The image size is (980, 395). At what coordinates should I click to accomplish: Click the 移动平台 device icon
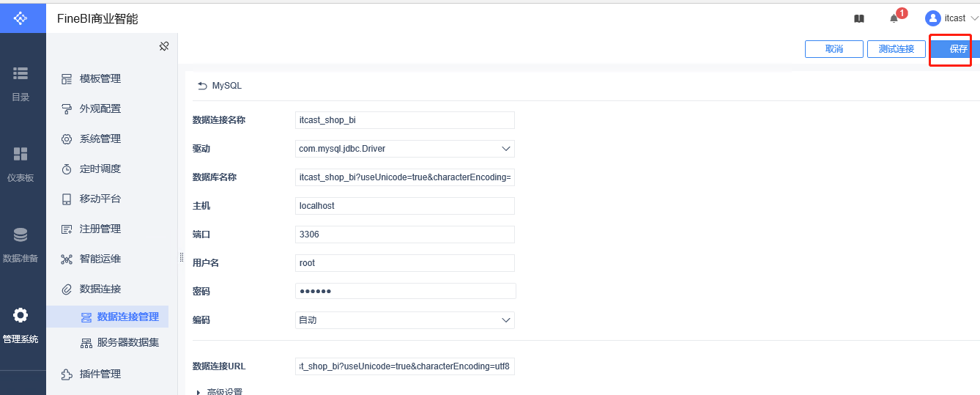click(x=67, y=199)
